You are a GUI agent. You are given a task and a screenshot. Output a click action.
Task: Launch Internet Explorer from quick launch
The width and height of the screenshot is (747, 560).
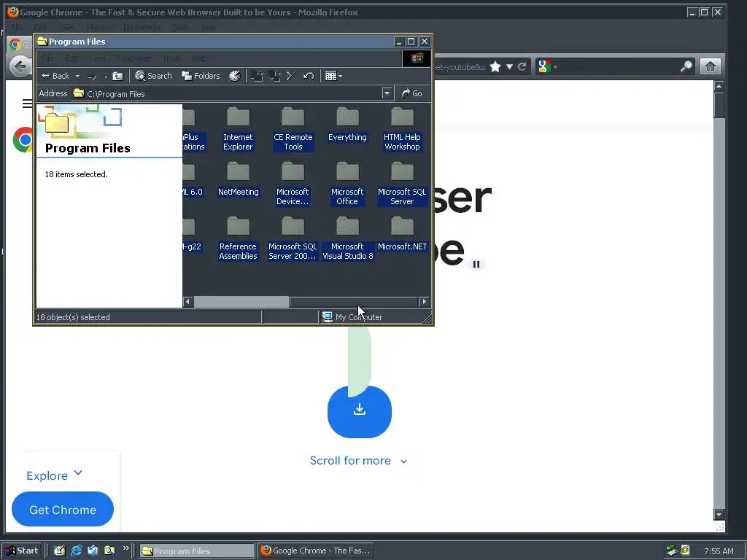pyautogui.click(x=76, y=551)
